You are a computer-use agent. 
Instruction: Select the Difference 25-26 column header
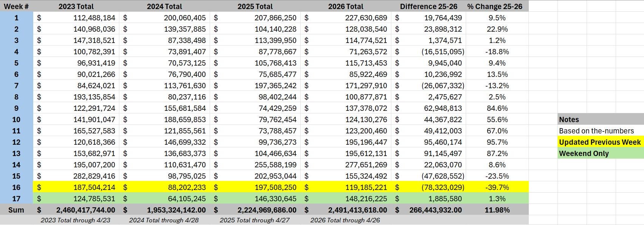428,6
